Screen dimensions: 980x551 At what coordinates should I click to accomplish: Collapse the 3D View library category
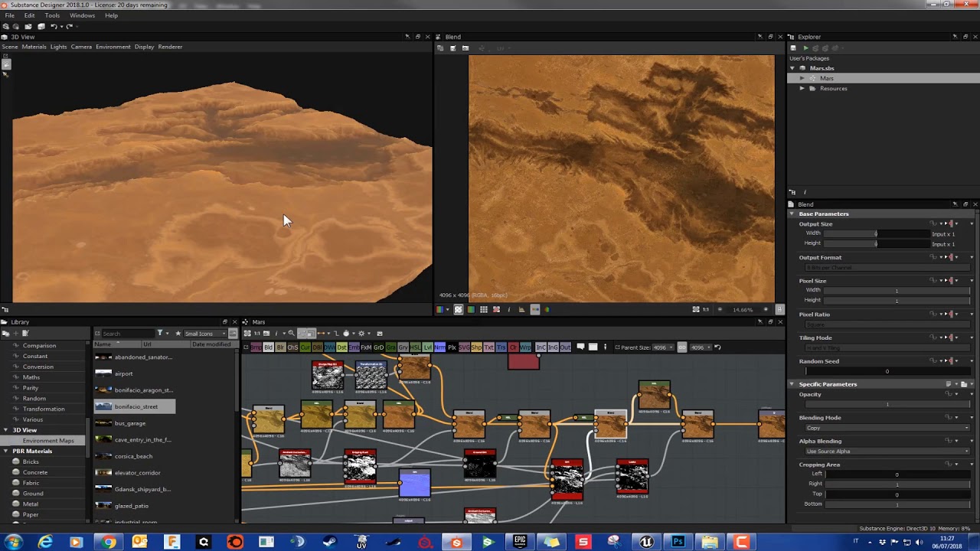[x=5, y=430]
